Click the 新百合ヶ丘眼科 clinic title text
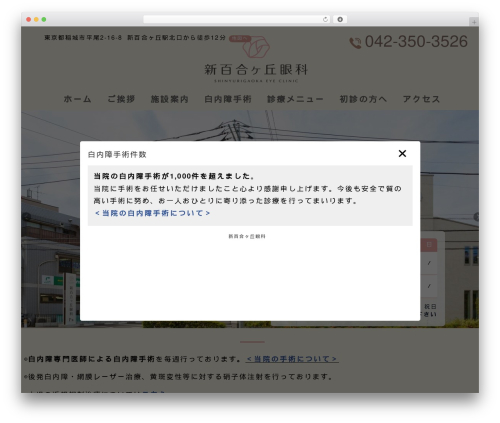500x423 pixels. [256, 70]
